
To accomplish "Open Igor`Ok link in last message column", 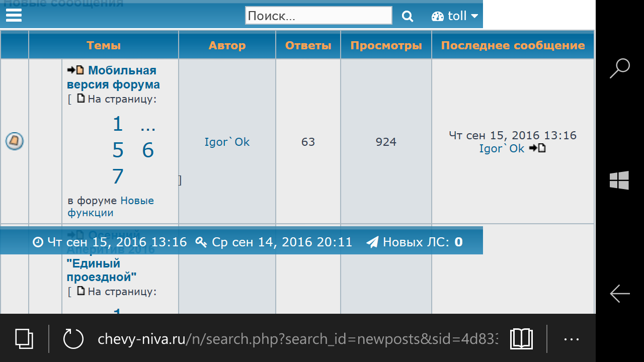I will point(502,148).
